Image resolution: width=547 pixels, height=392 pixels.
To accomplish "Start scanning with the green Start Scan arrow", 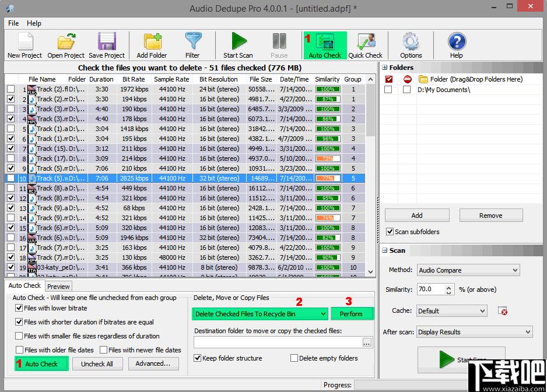I will pyautogui.click(x=239, y=45).
